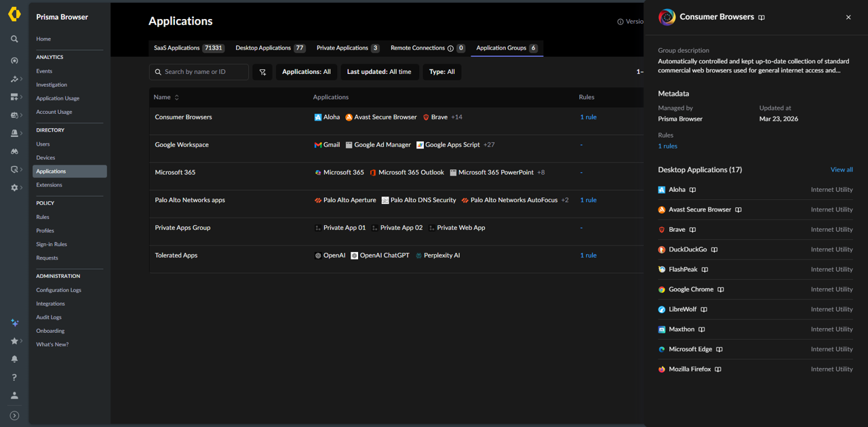Click the Consumer Browsers group logo in panel

pos(667,18)
